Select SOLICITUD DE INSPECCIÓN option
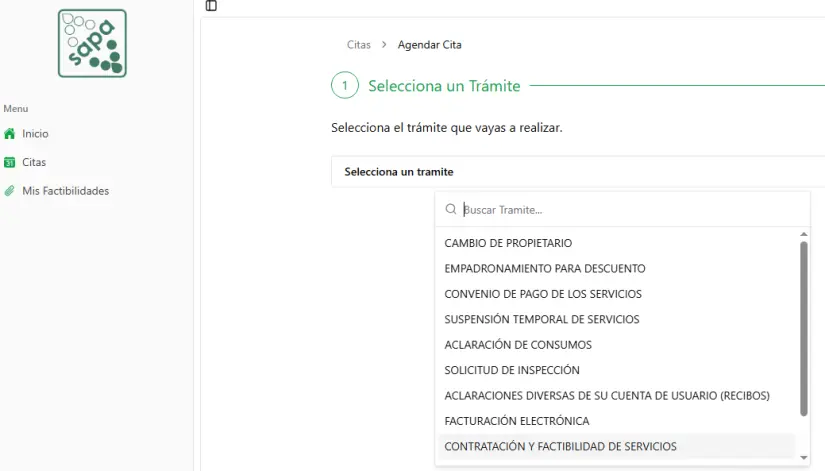The width and height of the screenshot is (825, 471). click(x=617, y=370)
